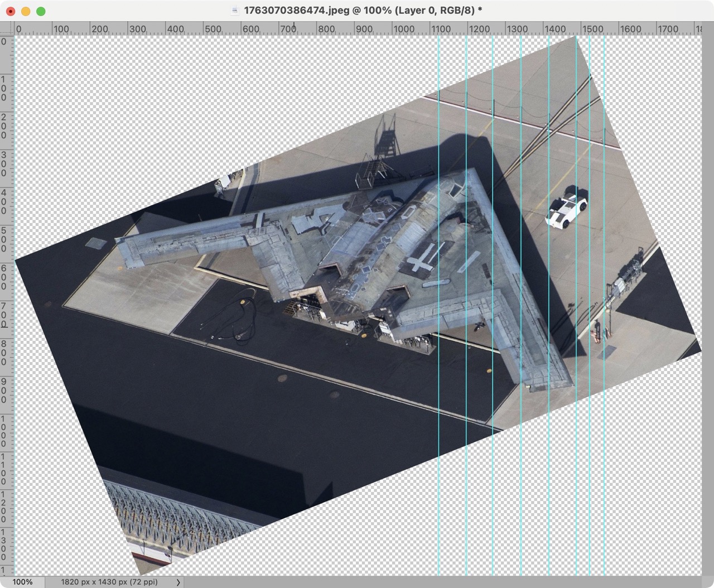Click the horizontal ruler at the 500 mark

click(x=204, y=29)
